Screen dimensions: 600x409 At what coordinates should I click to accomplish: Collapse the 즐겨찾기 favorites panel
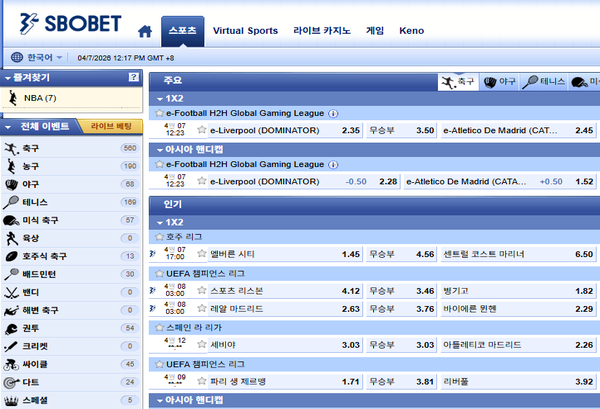click(x=8, y=77)
